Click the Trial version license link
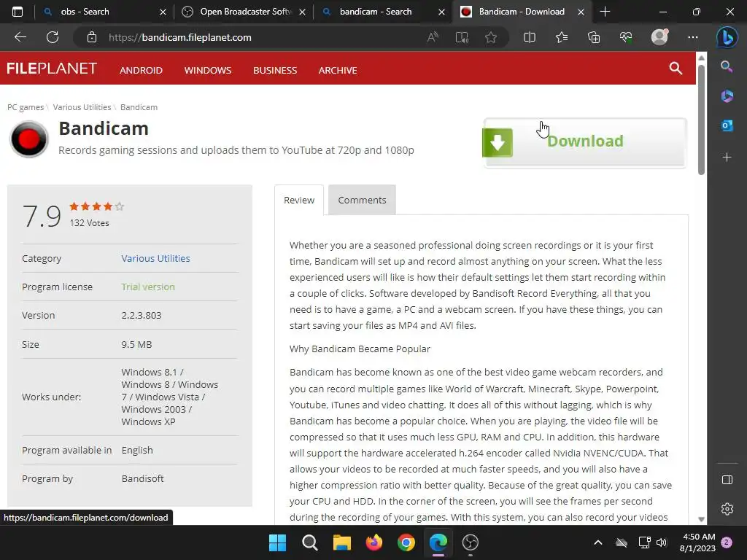 (x=148, y=287)
